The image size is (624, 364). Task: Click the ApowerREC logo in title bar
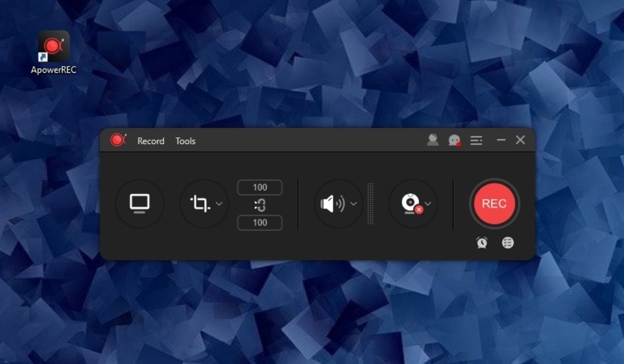[x=118, y=140]
